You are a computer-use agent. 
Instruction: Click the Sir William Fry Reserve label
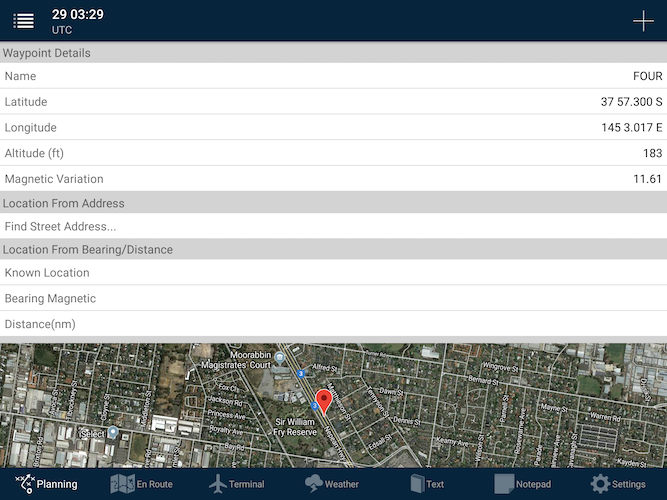[x=295, y=427]
